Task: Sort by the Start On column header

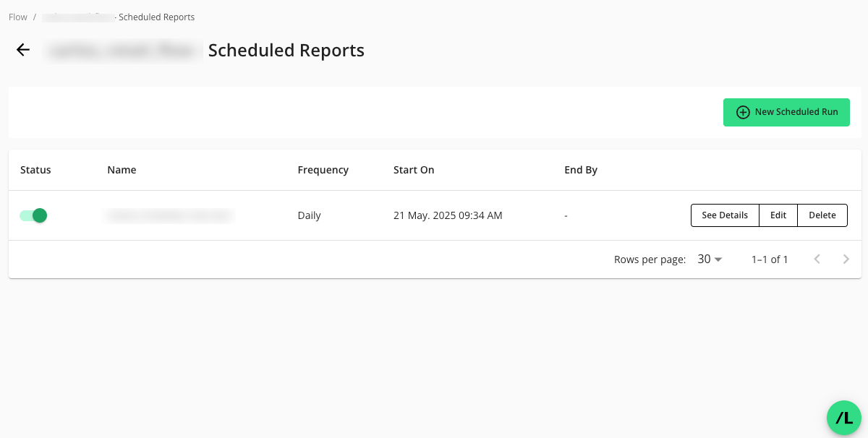Action: (414, 170)
